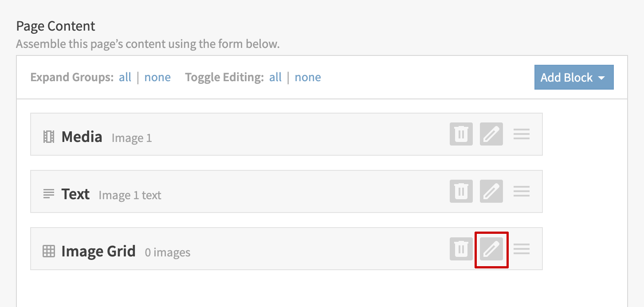Edit the Image Grid block
Viewport: 644px width, 307px height.
[x=491, y=249]
